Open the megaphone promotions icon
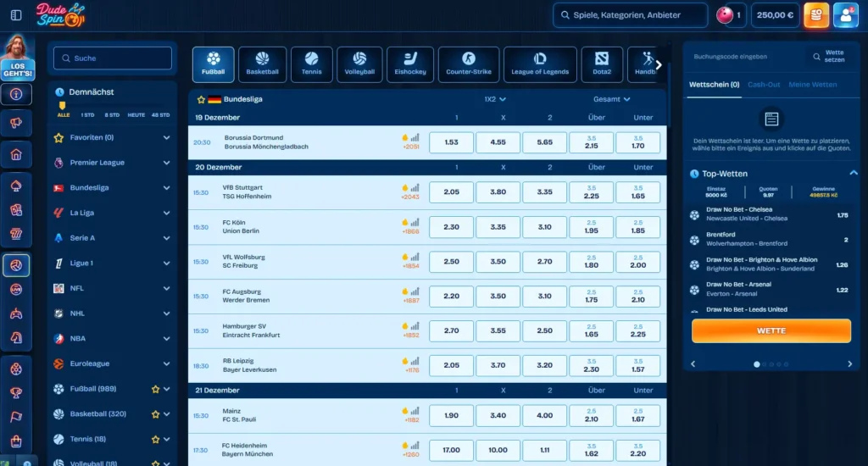Image resolution: width=868 pixels, height=466 pixels. tap(16, 123)
